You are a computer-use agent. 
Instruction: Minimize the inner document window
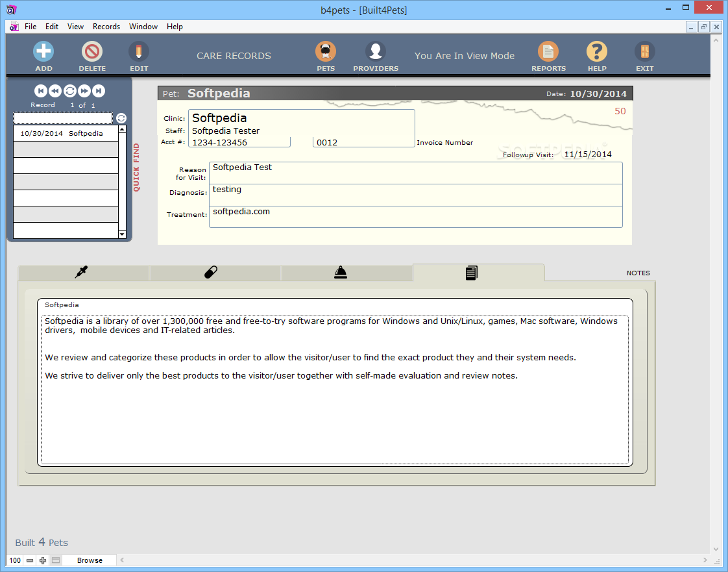pyautogui.click(x=691, y=27)
